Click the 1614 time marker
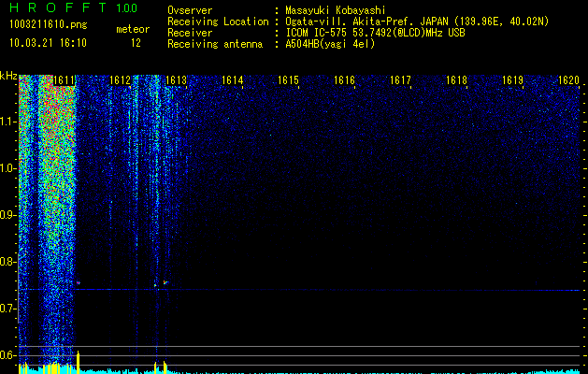Image resolution: width=588 pixels, height=374 pixels. point(232,80)
